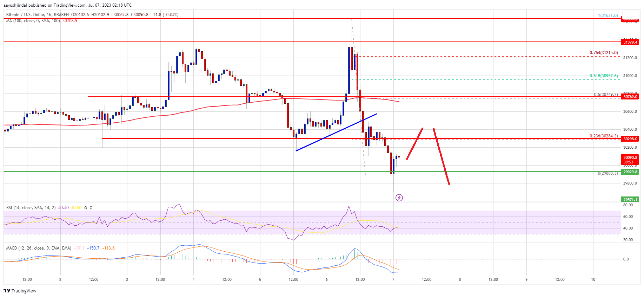Click the RSI 80.00 axis label
Viewport: 644px width, 297px height.
[x=628, y=205]
